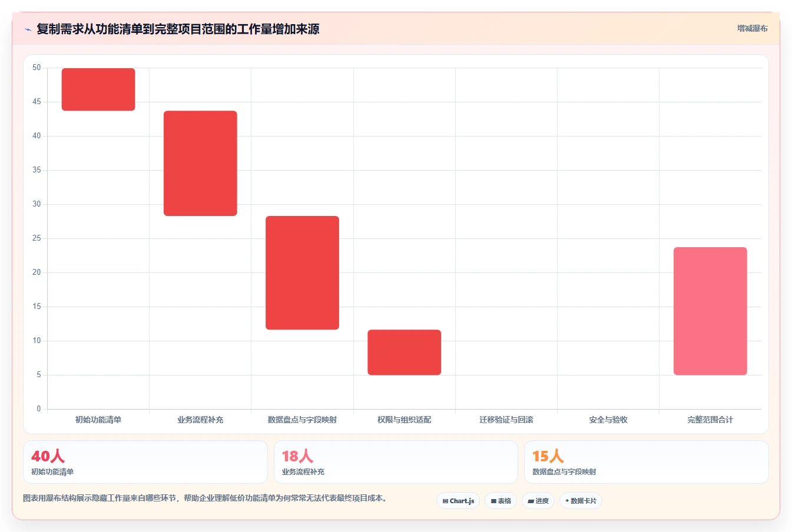Click x-axis label 迁移验证与回滚
The width and height of the screenshot is (792, 532).
click(506, 420)
